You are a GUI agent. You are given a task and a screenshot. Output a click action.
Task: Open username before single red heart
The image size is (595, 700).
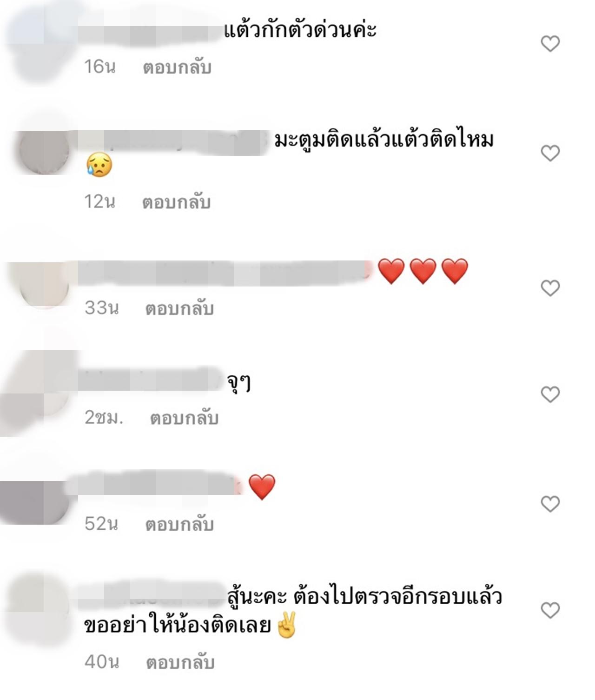pos(156,484)
